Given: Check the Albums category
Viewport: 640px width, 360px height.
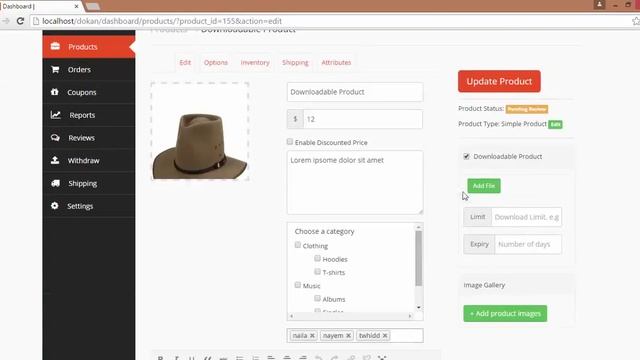Looking at the screenshot, I should (x=317, y=298).
